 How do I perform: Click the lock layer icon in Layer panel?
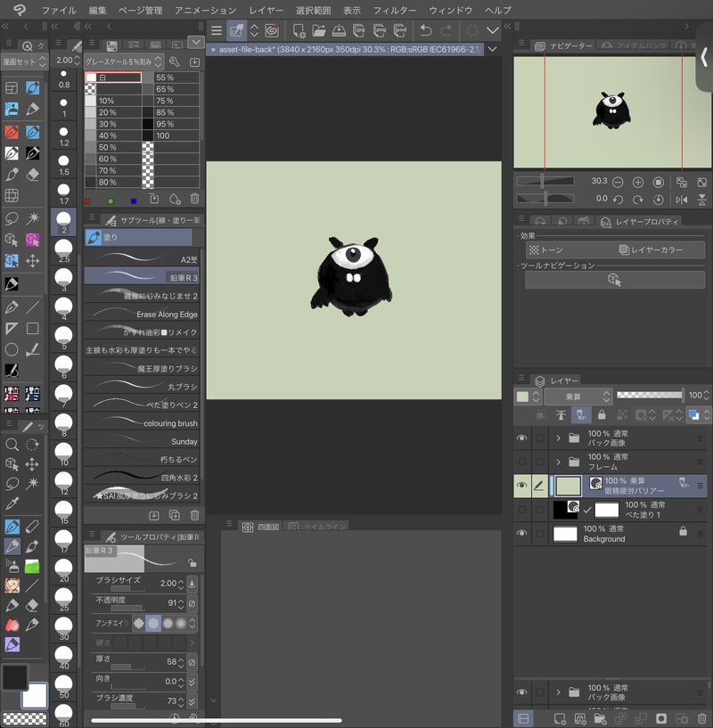[602, 414]
